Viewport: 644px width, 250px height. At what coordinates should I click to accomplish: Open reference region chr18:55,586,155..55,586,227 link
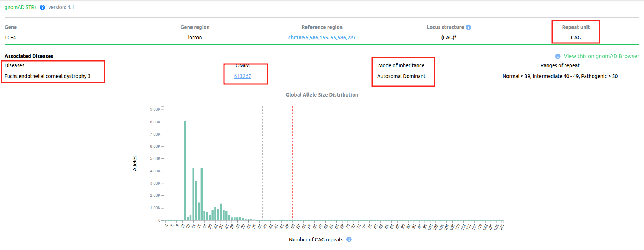[x=321, y=38]
